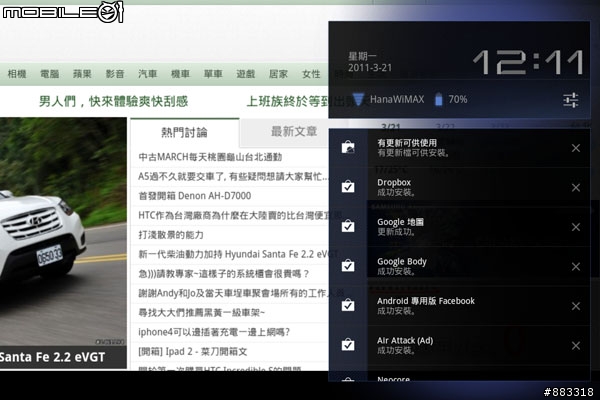This screenshot has height=400, width=600.
Task: Tap the Dropbox installed bag icon
Action: click(348, 187)
